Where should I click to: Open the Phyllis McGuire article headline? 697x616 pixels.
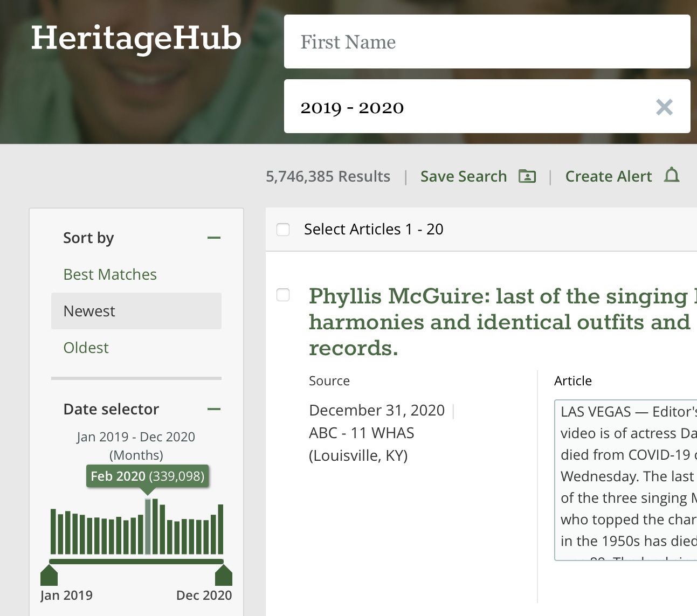pos(502,322)
